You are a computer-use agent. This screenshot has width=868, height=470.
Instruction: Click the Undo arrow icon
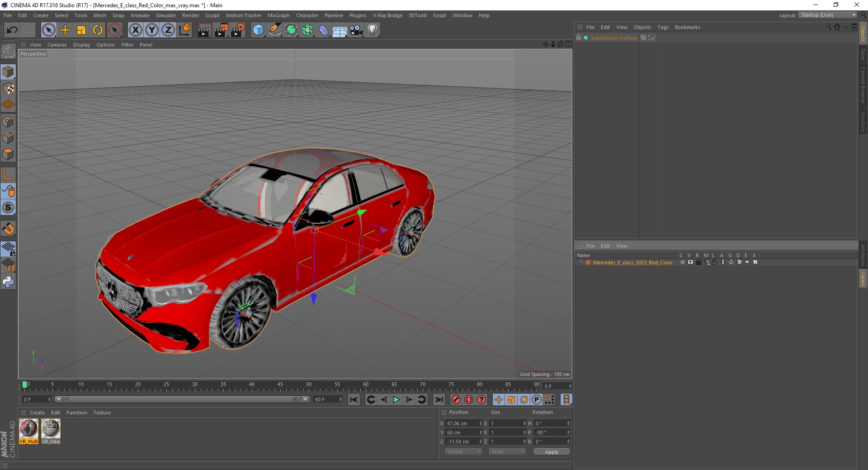pos(12,30)
